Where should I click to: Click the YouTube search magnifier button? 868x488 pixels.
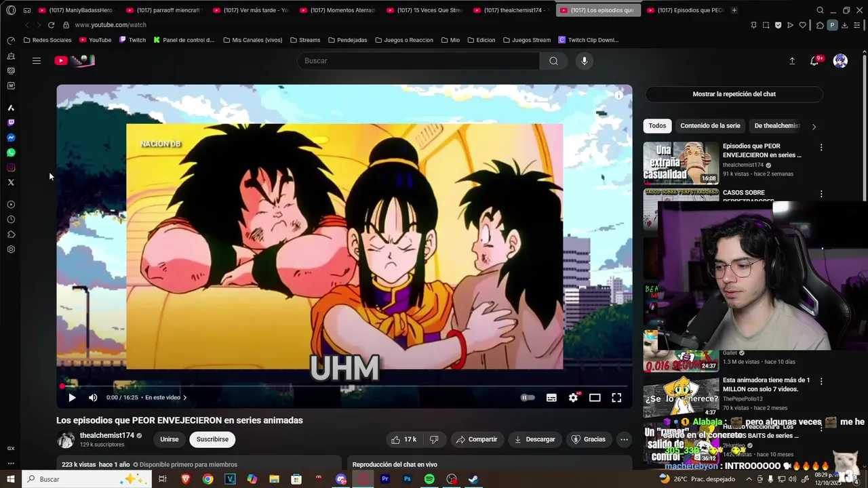tap(553, 61)
